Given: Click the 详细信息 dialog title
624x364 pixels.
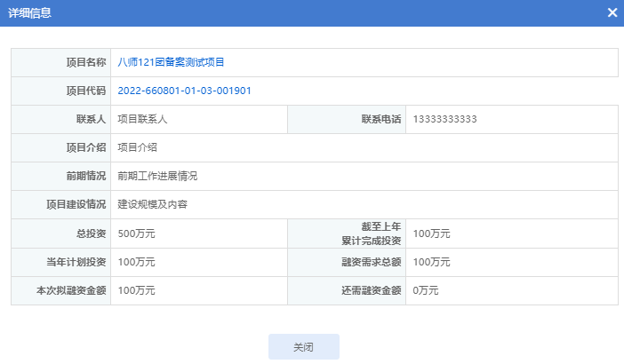Looking at the screenshot, I should (29, 12).
